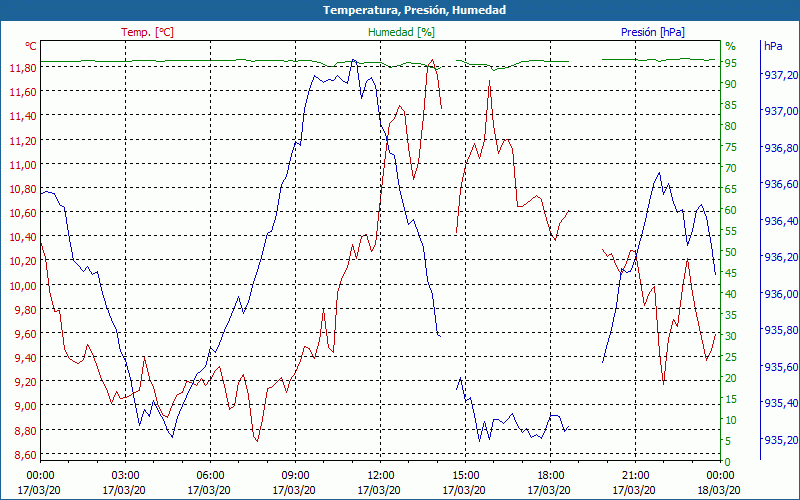This screenshot has width=800, height=500.
Task: Click the 03:00 time axis label
Action: pyautogui.click(x=125, y=476)
